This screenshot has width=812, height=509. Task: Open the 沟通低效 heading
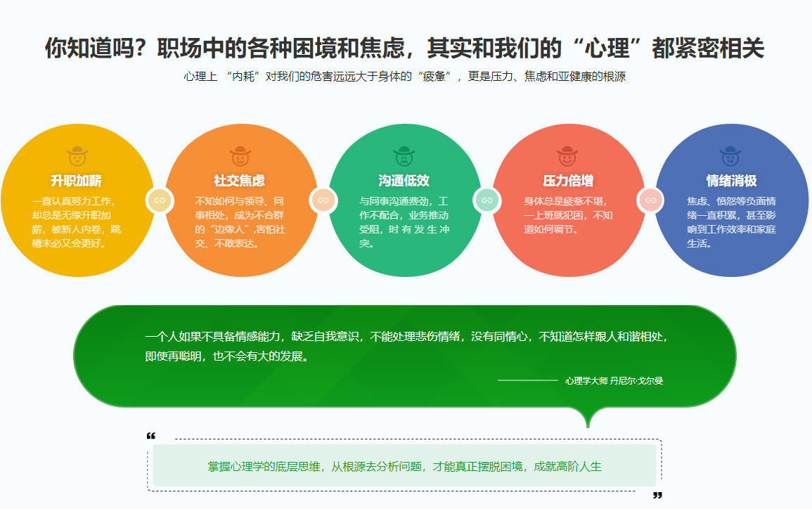(404, 181)
